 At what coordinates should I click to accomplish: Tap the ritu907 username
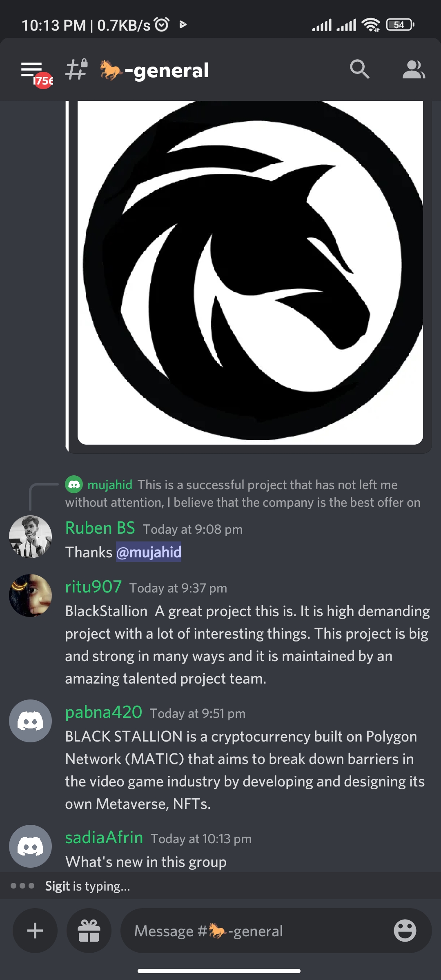click(94, 587)
